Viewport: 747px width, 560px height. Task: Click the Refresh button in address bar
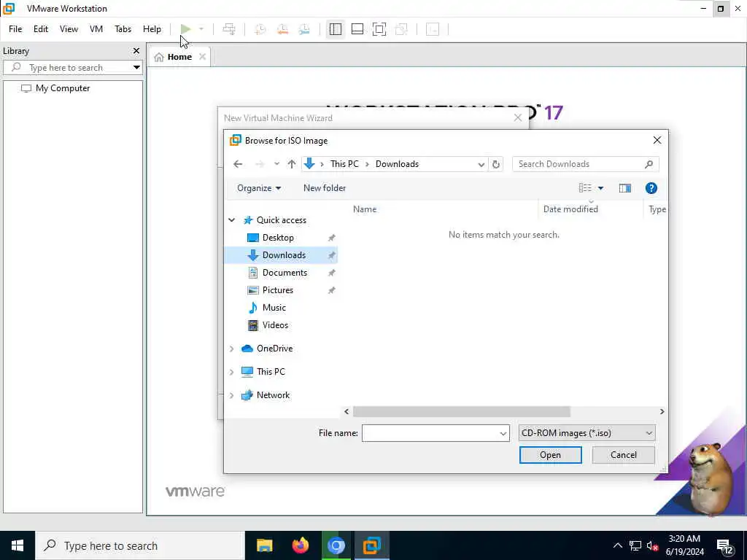pos(495,164)
